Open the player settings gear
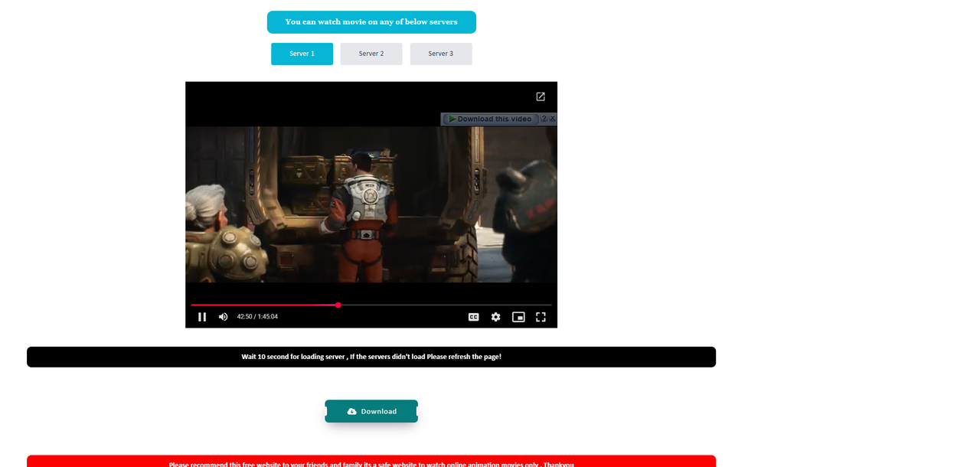This screenshot has height=467, width=980. click(x=496, y=317)
